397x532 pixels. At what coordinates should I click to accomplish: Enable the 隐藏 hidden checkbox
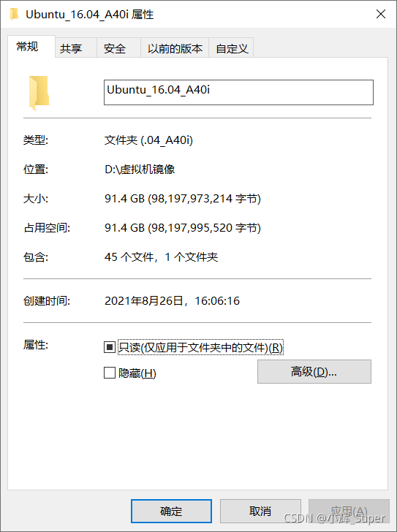click(109, 373)
